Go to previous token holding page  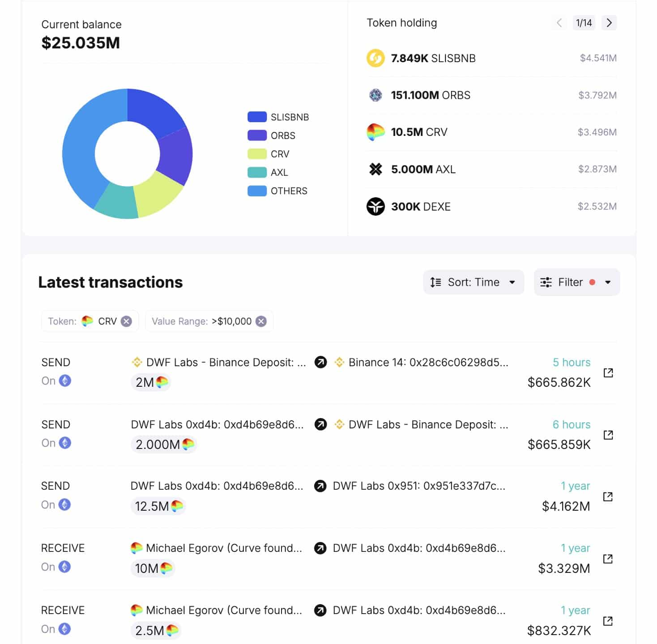pyautogui.click(x=559, y=23)
